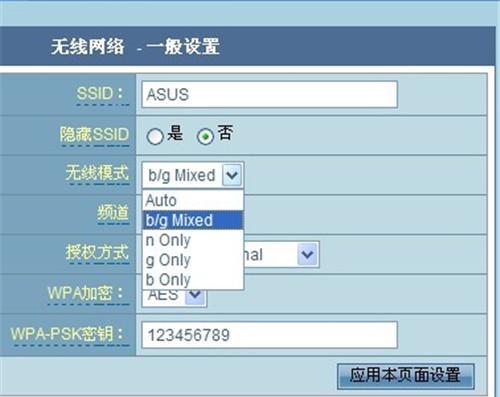The height and width of the screenshot is (397, 500).
Task: Click the 频道 channel label link
Action: pyautogui.click(x=113, y=213)
